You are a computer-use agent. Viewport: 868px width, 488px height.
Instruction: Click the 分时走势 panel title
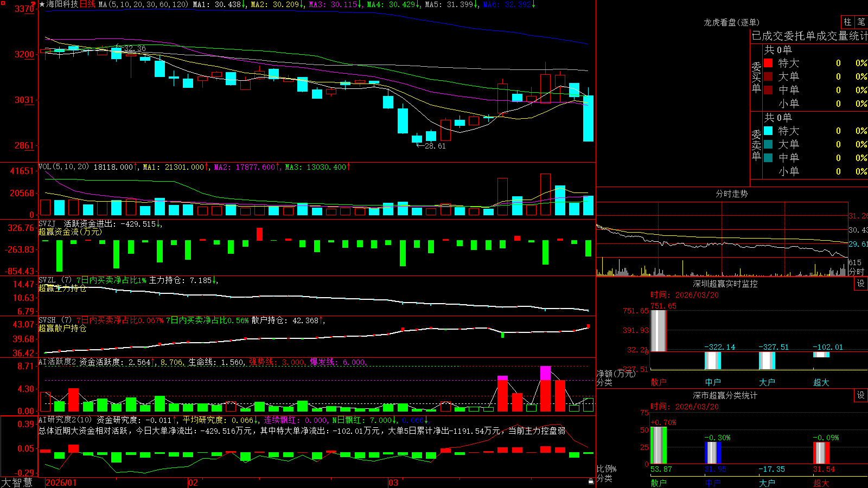click(732, 194)
